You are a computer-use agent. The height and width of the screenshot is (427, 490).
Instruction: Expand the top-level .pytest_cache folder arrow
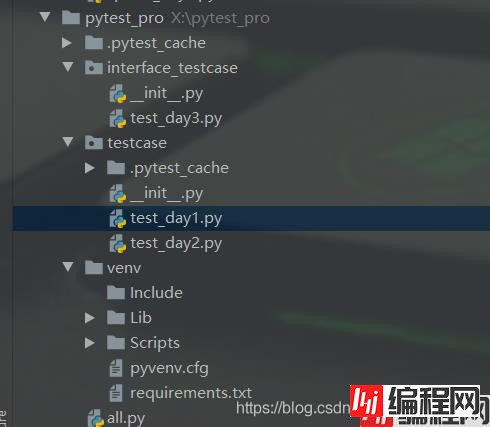tap(67, 43)
